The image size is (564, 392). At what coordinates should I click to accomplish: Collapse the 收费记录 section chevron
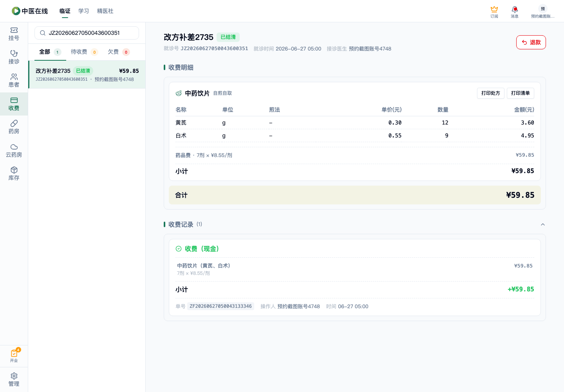point(543,224)
